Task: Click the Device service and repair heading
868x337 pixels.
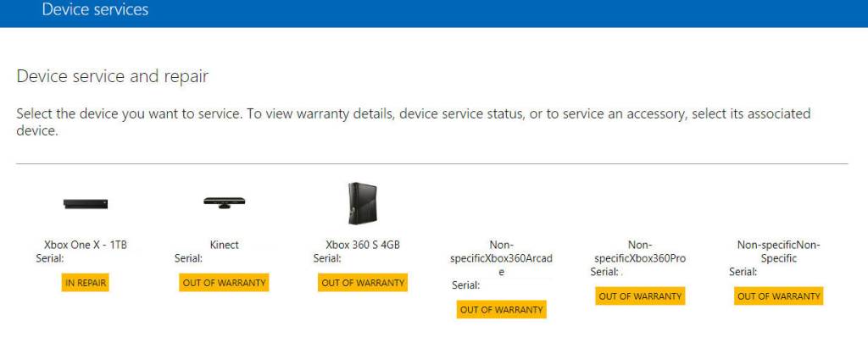Action: coord(113,76)
